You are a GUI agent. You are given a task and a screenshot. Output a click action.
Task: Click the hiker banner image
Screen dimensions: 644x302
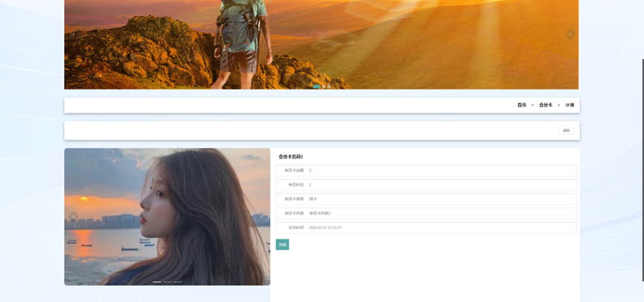pyautogui.click(x=321, y=45)
